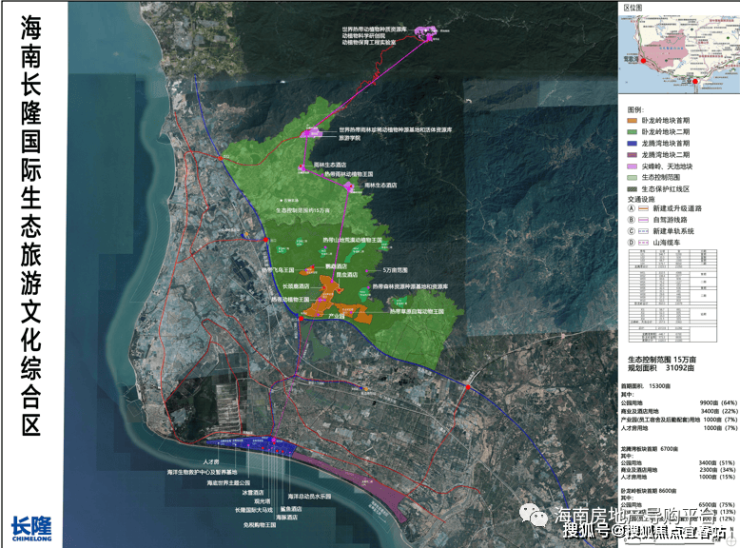Click the 动植物科学研创院 label at top
This screenshot has width=740, height=548.
[x=364, y=36]
